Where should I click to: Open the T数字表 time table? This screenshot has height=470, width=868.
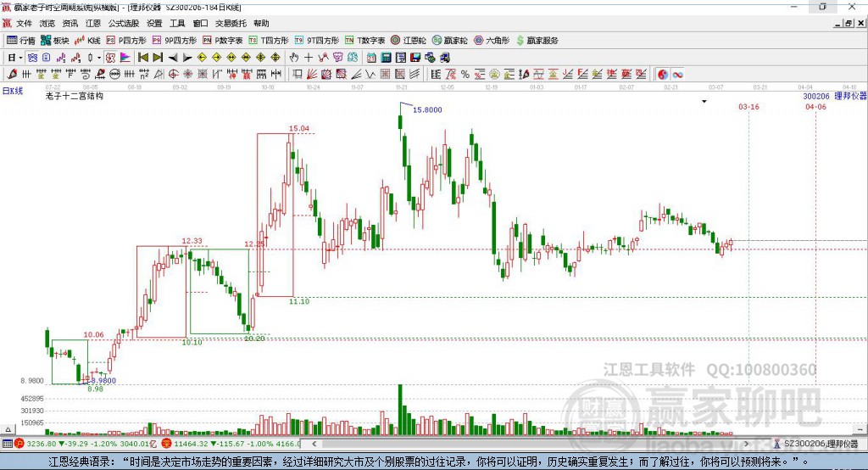coord(364,41)
